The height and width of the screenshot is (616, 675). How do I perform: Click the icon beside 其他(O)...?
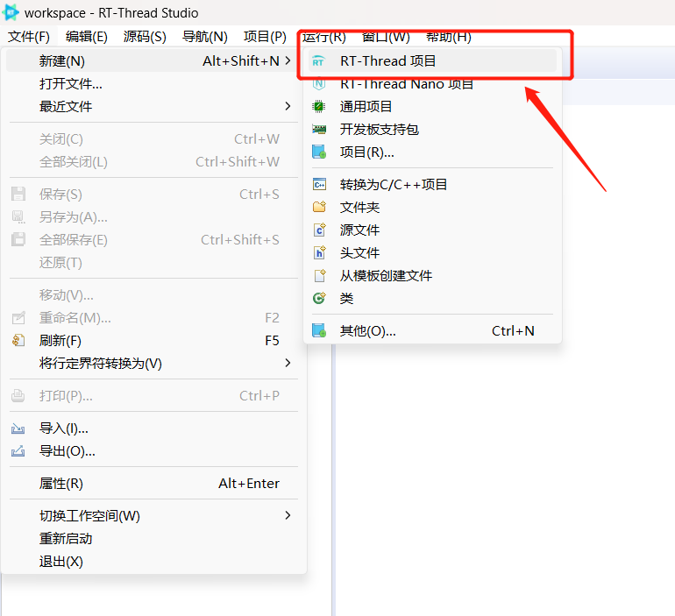[318, 330]
